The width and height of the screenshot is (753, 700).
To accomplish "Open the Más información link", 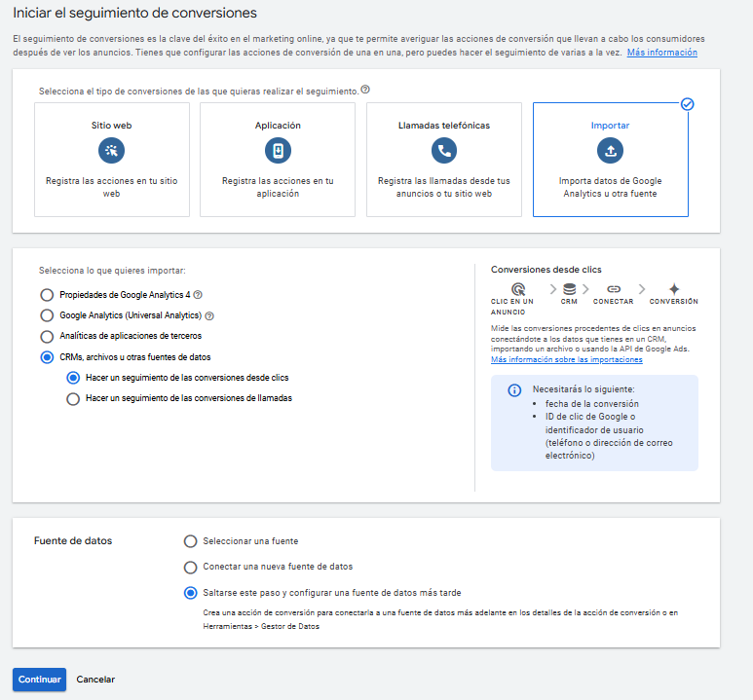I will [661, 52].
